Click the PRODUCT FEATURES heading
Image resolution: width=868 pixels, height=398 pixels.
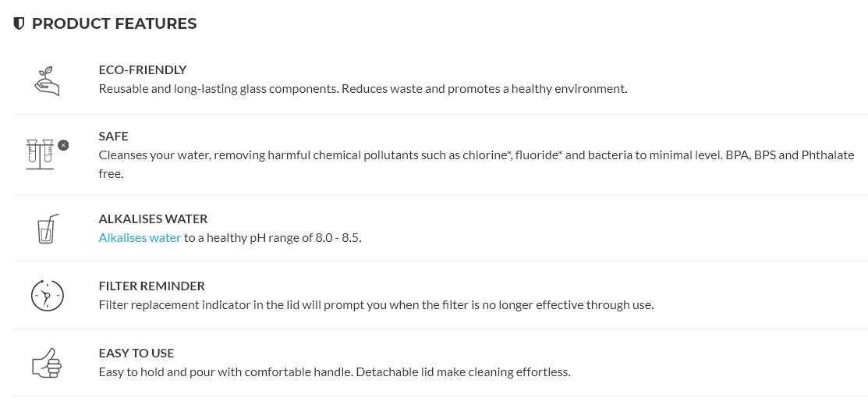114,23
